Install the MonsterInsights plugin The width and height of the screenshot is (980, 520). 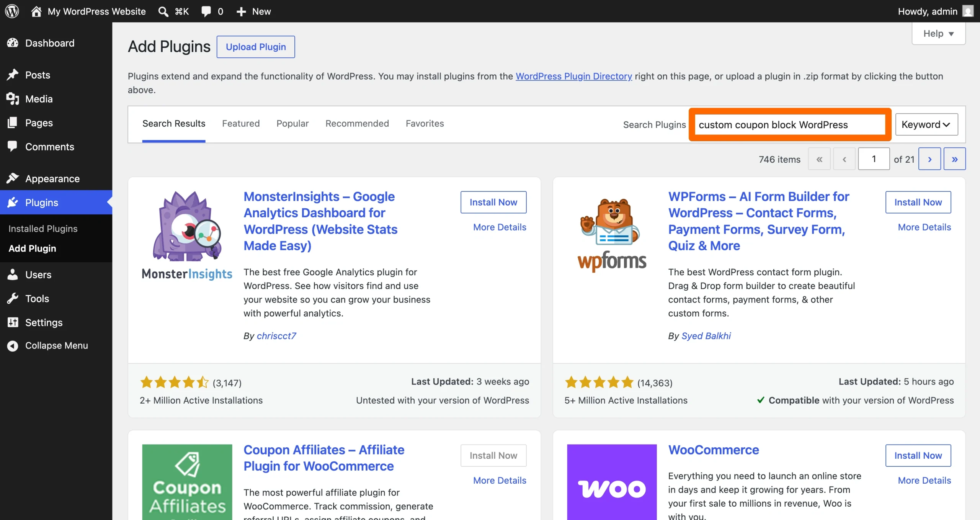(493, 202)
